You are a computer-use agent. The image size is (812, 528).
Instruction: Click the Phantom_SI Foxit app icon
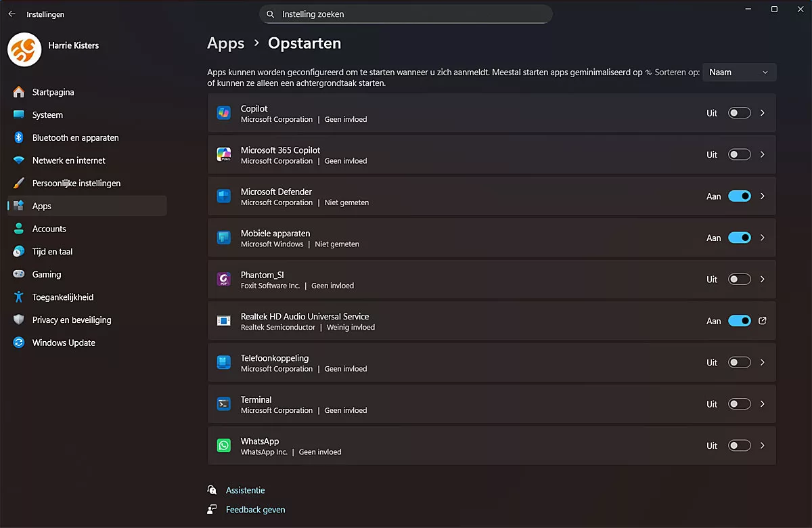tap(223, 279)
